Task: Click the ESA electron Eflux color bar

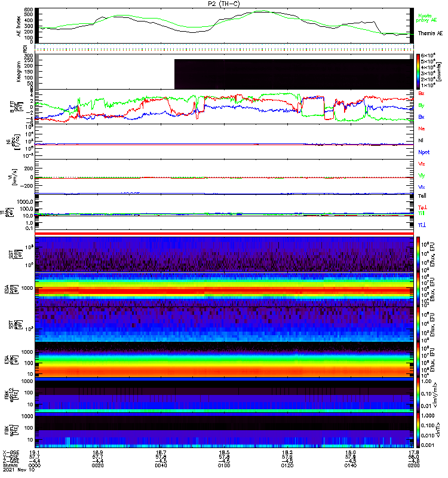Action: pyautogui.click(x=418, y=360)
